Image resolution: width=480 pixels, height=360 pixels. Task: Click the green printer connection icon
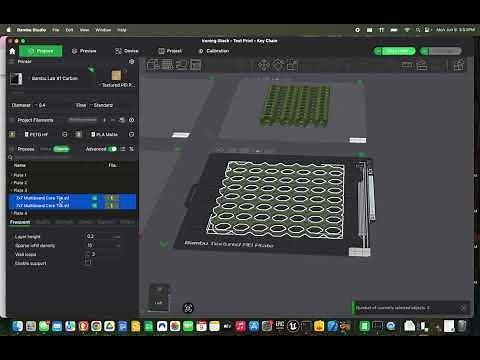pyautogui.click(x=91, y=70)
